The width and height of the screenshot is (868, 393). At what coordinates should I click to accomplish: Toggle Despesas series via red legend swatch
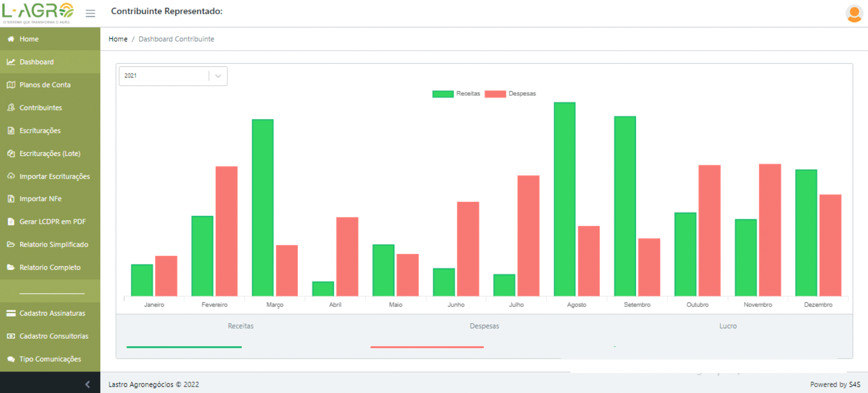[495, 94]
